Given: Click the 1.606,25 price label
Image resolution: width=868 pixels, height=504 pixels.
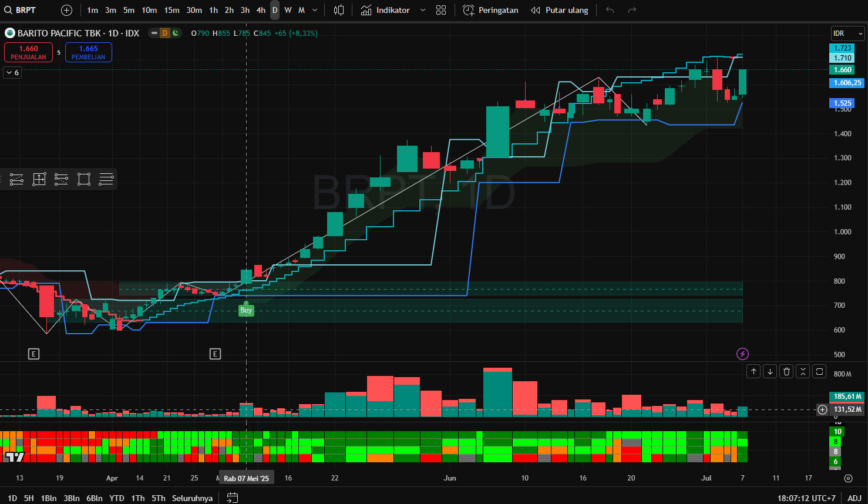Looking at the screenshot, I should [x=847, y=83].
